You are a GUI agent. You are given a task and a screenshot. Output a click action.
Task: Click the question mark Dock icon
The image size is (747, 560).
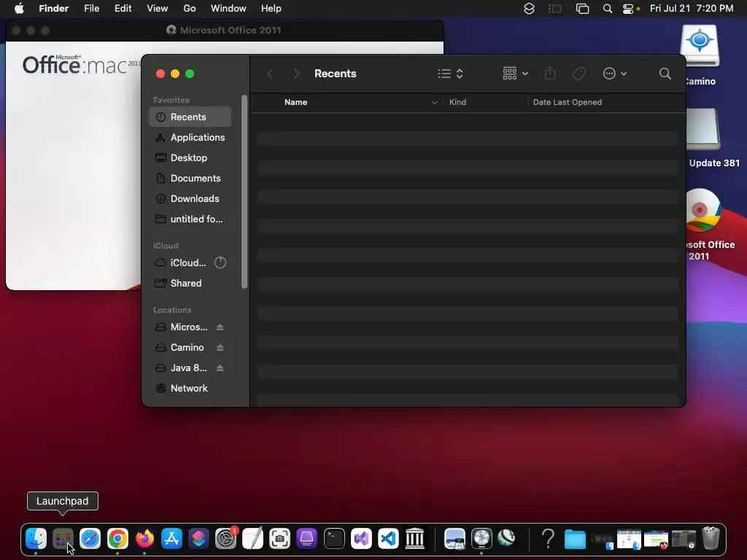coord(548,539)
